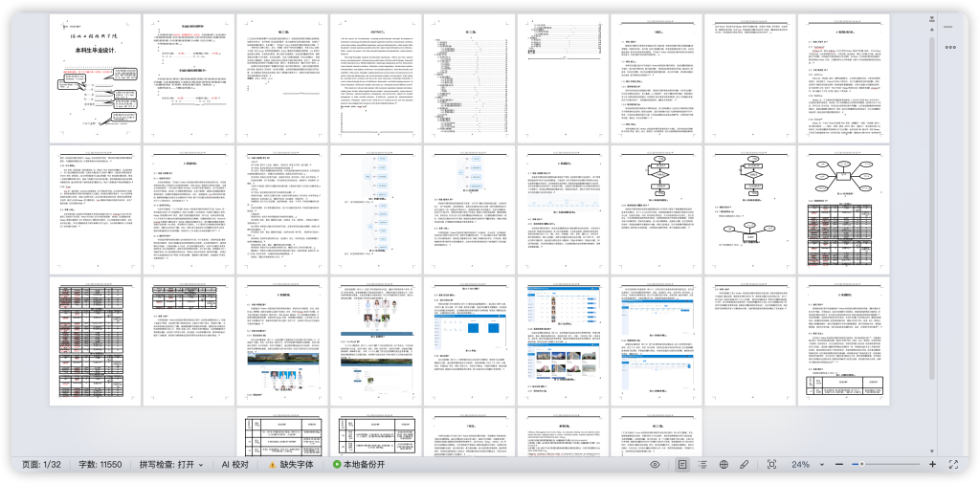Select the ABSTRACT page thumbnail
This screenshot has width=980, height=484.
pos(375,78)
